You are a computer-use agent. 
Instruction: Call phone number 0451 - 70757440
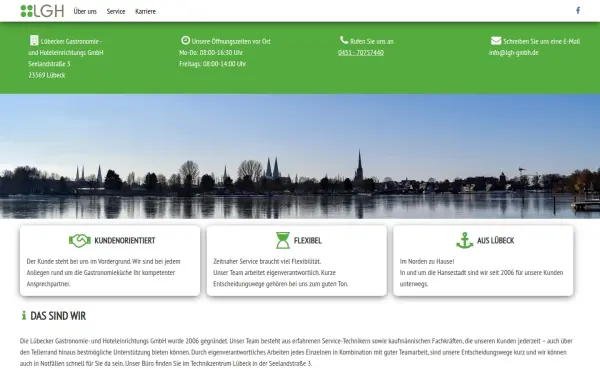click(x=361, y=52)
